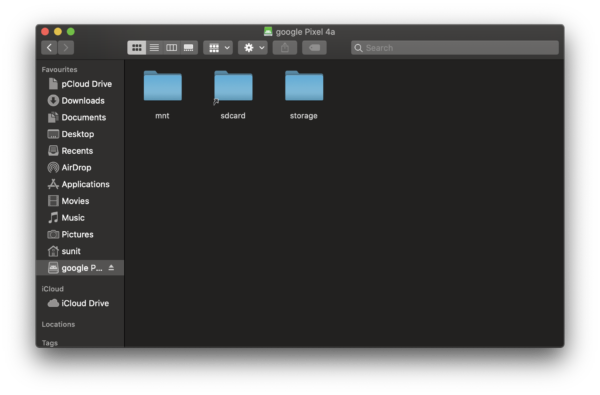
Task: Click the mnt folder name label
Action: click(x=162, y=116)
